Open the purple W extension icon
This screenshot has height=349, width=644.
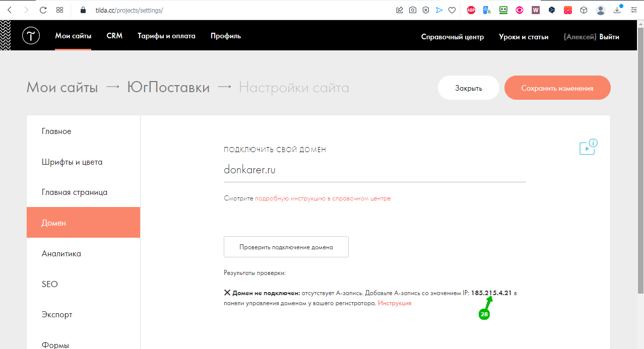(x=536, y=10)
